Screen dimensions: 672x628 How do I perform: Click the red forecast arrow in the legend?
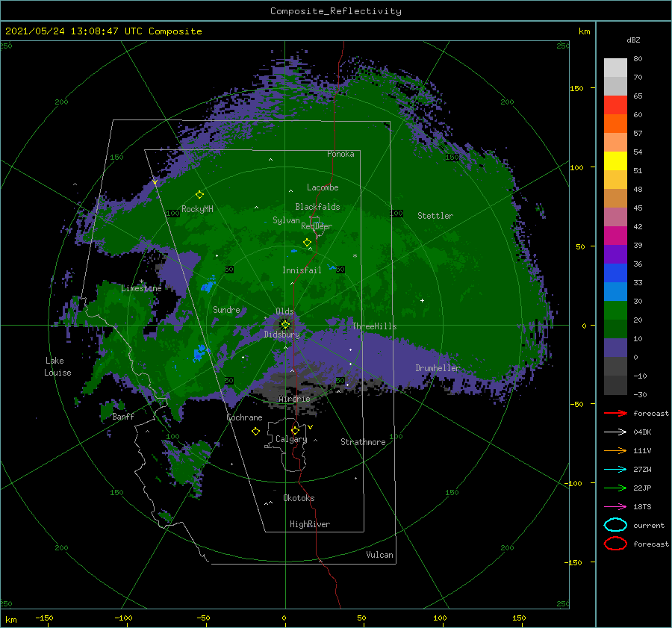tap(615, 413)
